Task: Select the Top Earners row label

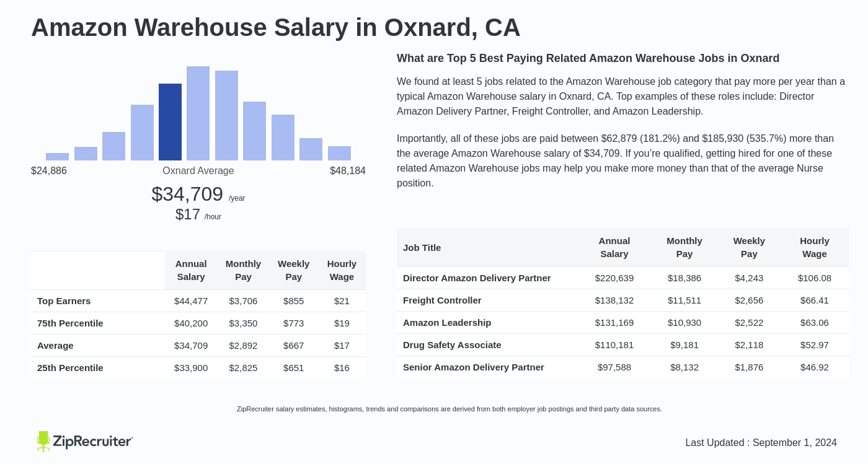Action: coord(64,301)
